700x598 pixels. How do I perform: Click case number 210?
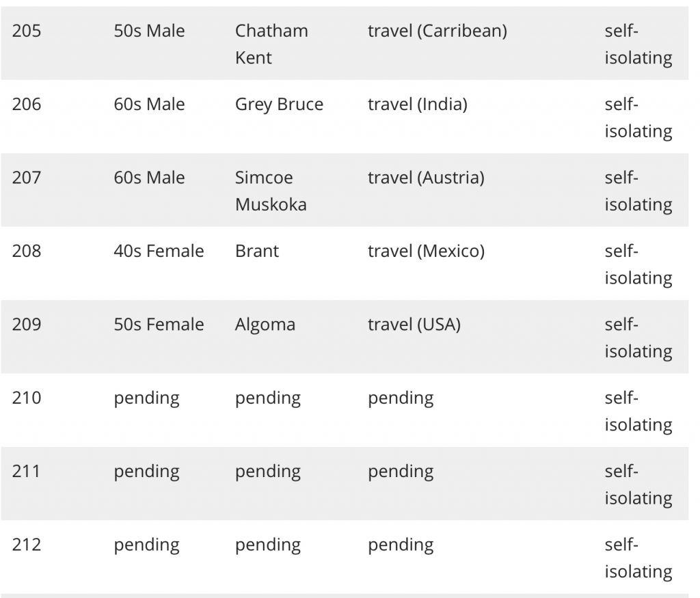pyautogui.click(x=27, y=398)
